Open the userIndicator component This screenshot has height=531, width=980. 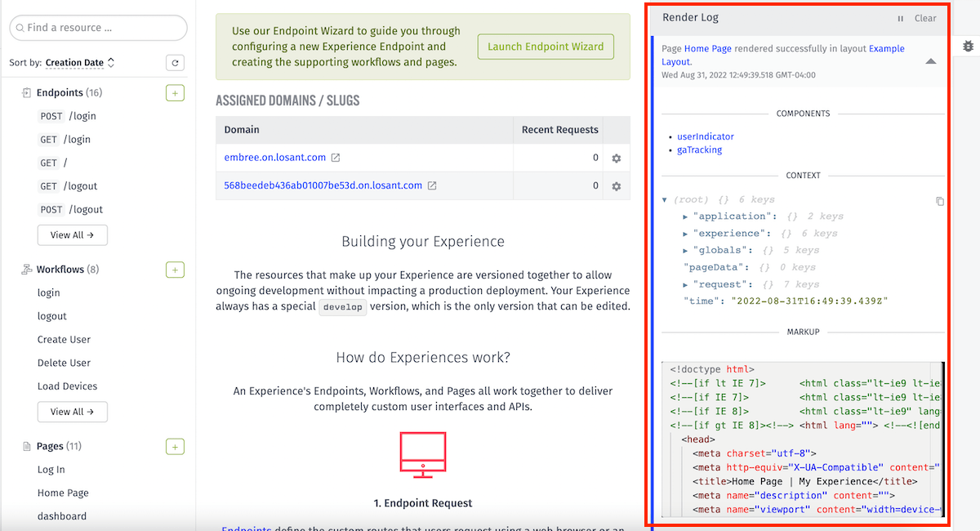pyautogui.click(x=706, y=136)
